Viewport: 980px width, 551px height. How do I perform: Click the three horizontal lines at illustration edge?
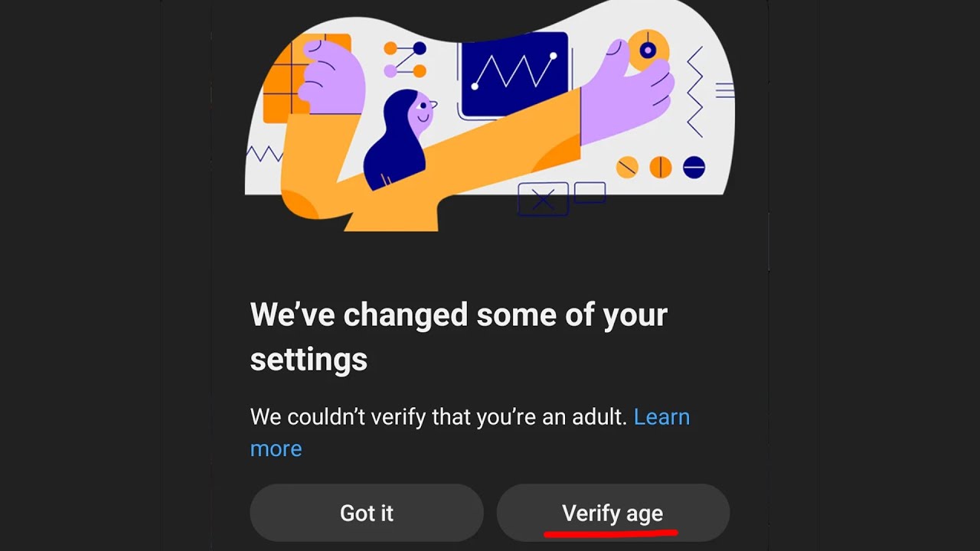point(724,91)
